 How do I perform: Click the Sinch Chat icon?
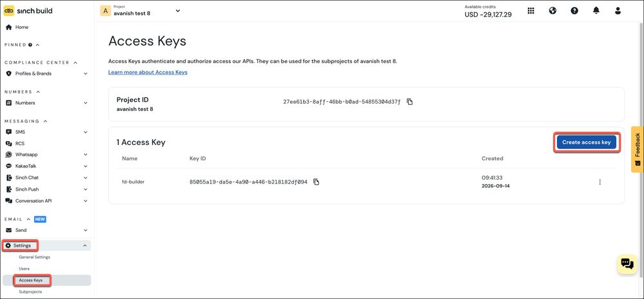[8, 177]
